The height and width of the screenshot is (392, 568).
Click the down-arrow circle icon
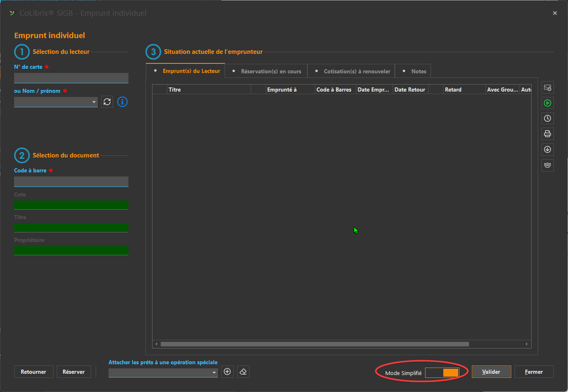(547, 150)
